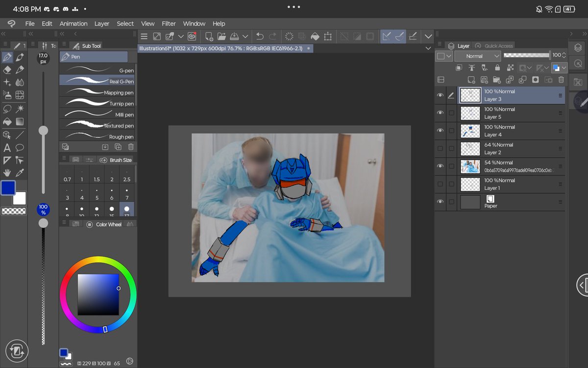This screenshot has height=368, width=588.
Task: Click the white sub color swatch
Action: (x=21, y=199)
